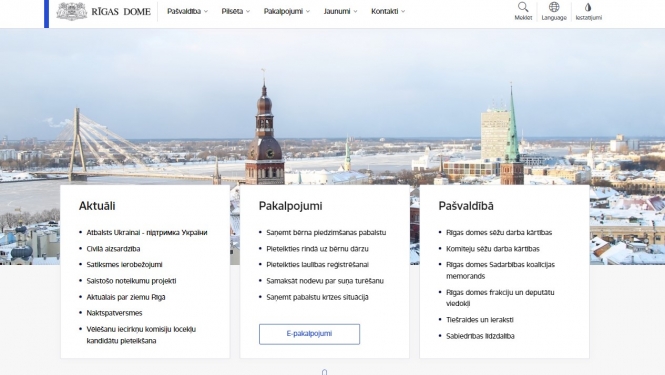Expand the Kontakti menu chevron

coord(403,11)
